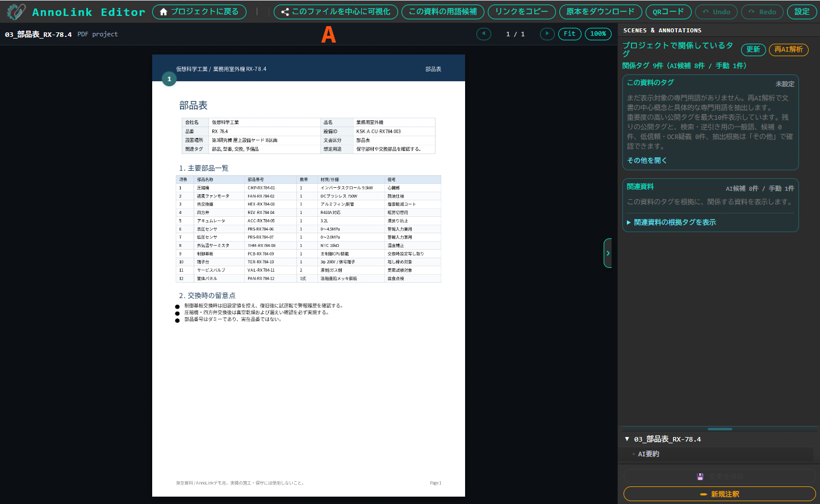Click 更新 to refresh related tags

[x=754, y=50]
